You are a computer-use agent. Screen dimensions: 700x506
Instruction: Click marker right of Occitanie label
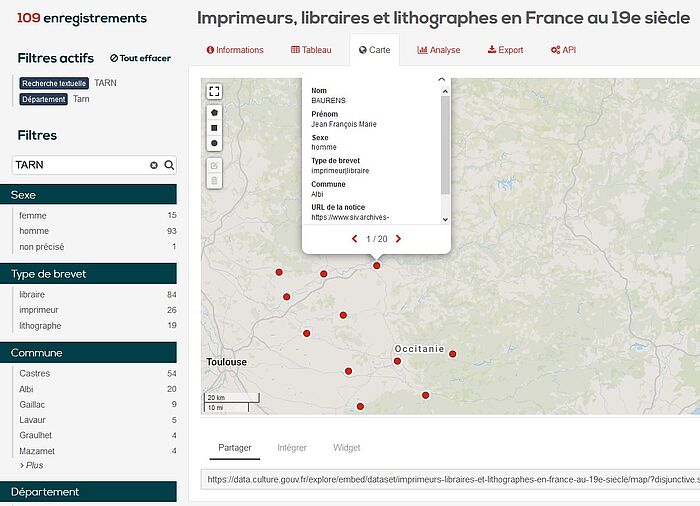[453, 354]
